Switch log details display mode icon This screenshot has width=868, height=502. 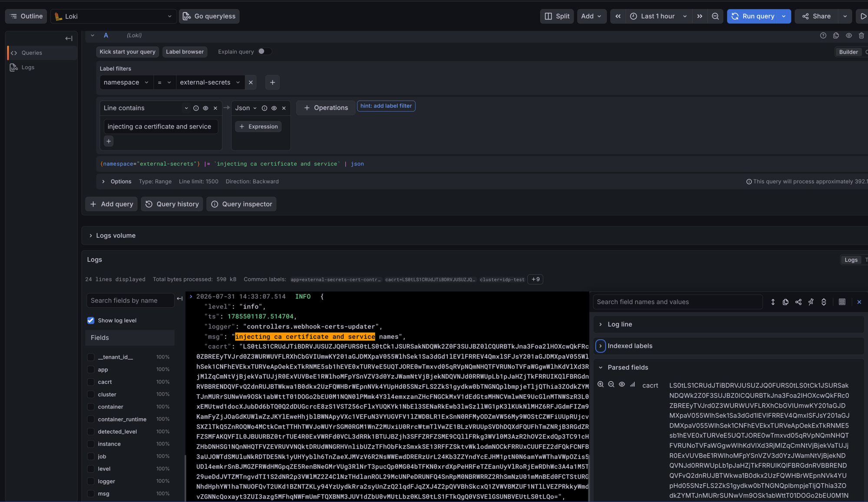842,302
